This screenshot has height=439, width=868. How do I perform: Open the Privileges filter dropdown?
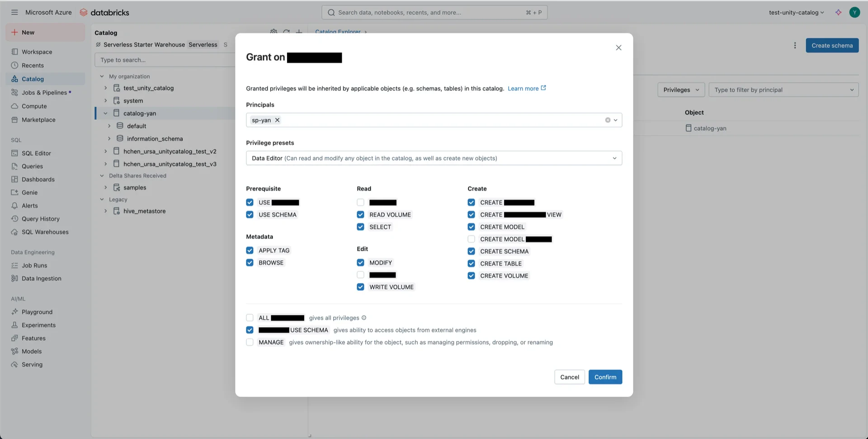[681, 90]
